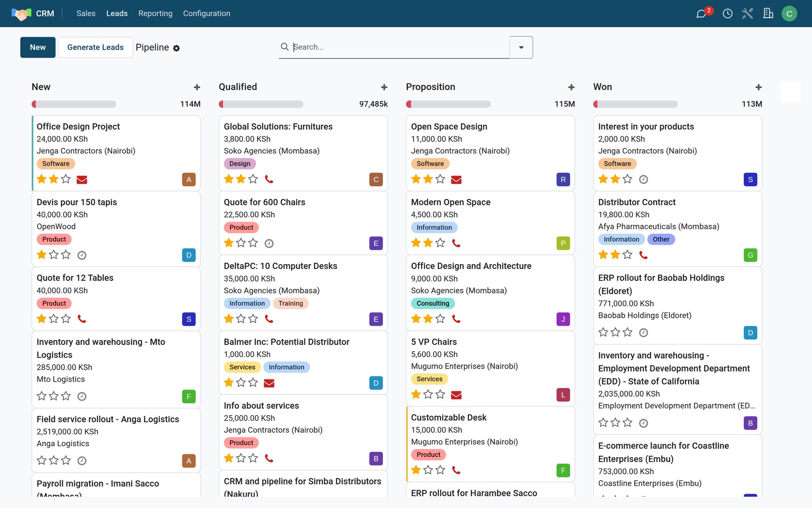This screenshot has height=508, width=812.
Task: Set third star priority on Office Design Project
Action: pos(66,179)
